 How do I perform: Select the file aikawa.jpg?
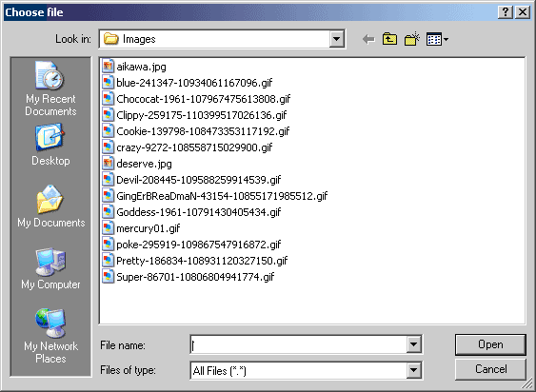click(x=134, y=67)
